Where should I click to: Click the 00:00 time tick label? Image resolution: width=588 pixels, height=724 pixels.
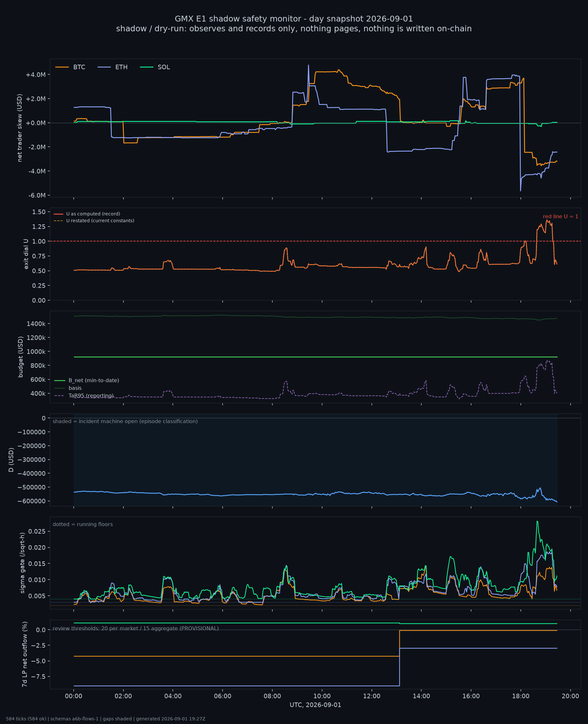74,696
